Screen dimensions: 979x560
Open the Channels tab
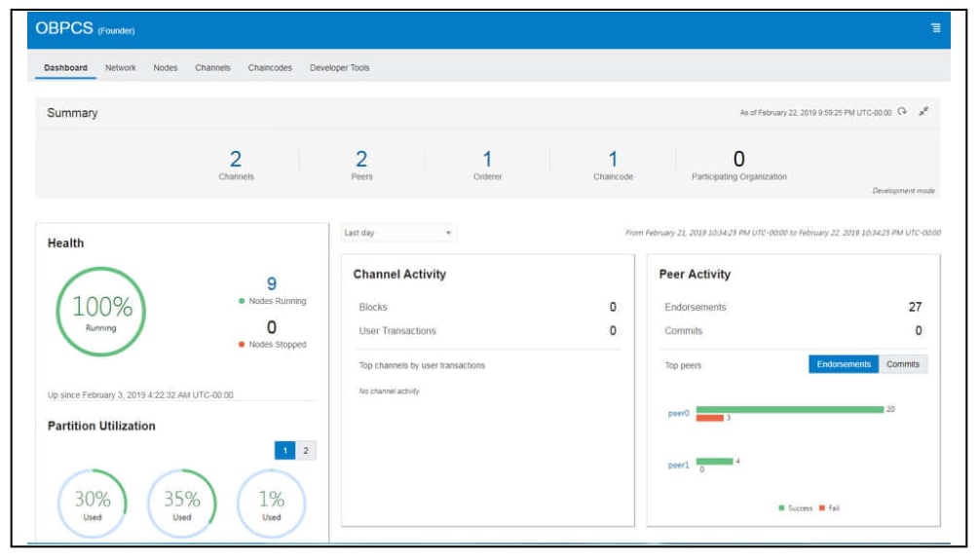212,67
